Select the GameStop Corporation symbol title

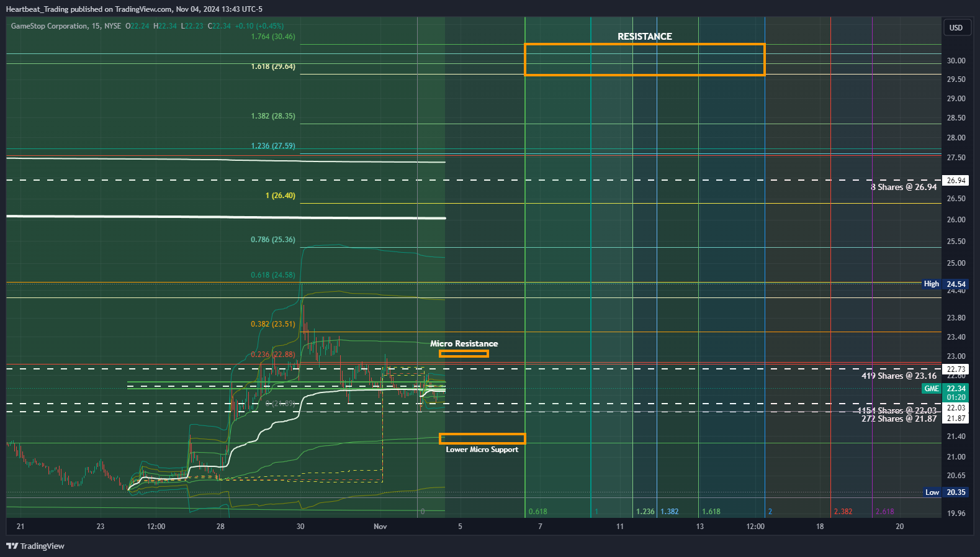pos(49,26)
